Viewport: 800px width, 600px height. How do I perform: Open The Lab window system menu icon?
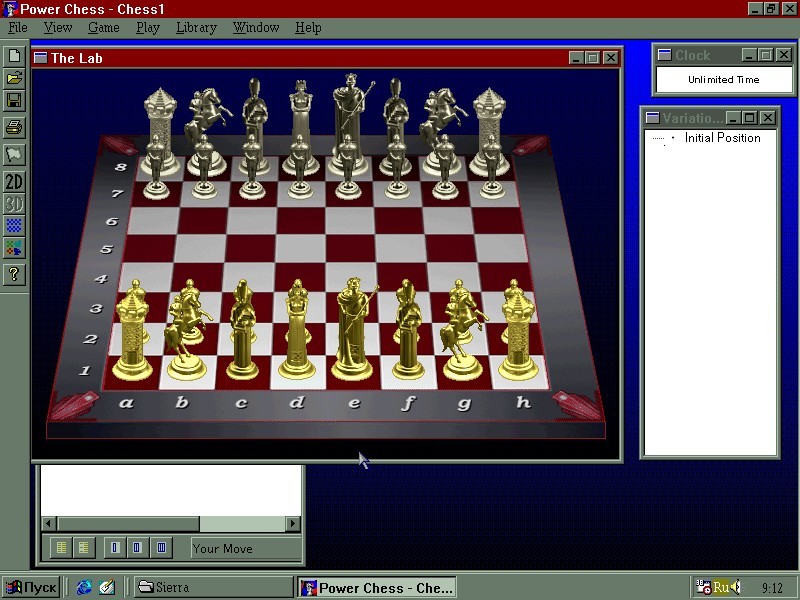41,58
